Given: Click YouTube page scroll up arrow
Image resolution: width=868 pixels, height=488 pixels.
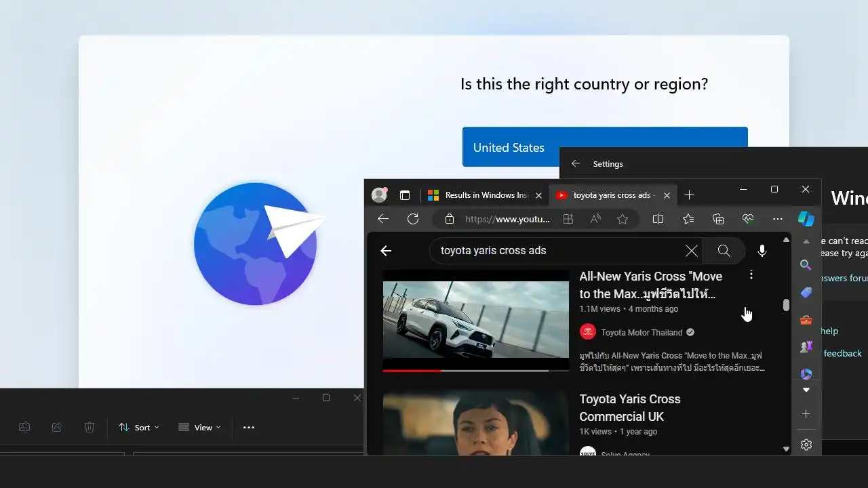Looking at the screenshot, I should [x=786, y=240].
